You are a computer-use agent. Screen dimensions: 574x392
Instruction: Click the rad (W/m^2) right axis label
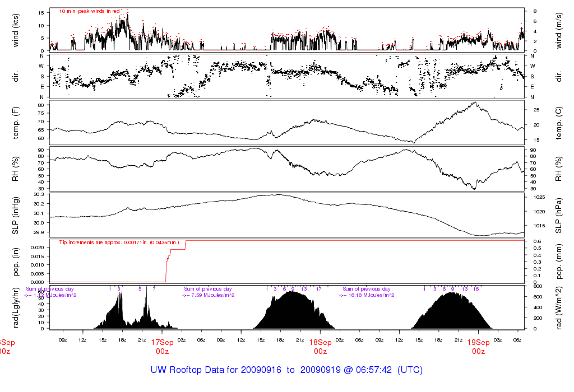pyautogui.click(x=558, y=307)
